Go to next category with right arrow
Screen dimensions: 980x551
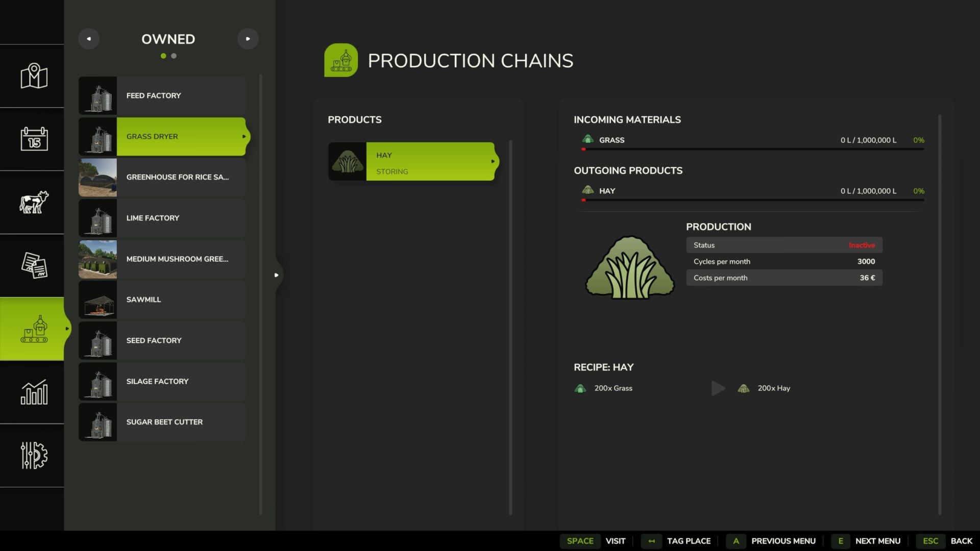[x=248, y=39]
